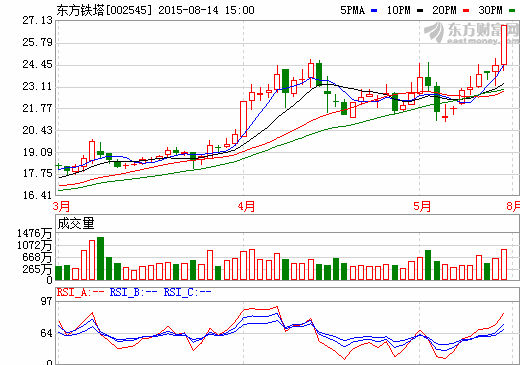Click the 16.41 price axis label
Screen dimensions: 520x365
pyautogui.click(x=38, y=196)
